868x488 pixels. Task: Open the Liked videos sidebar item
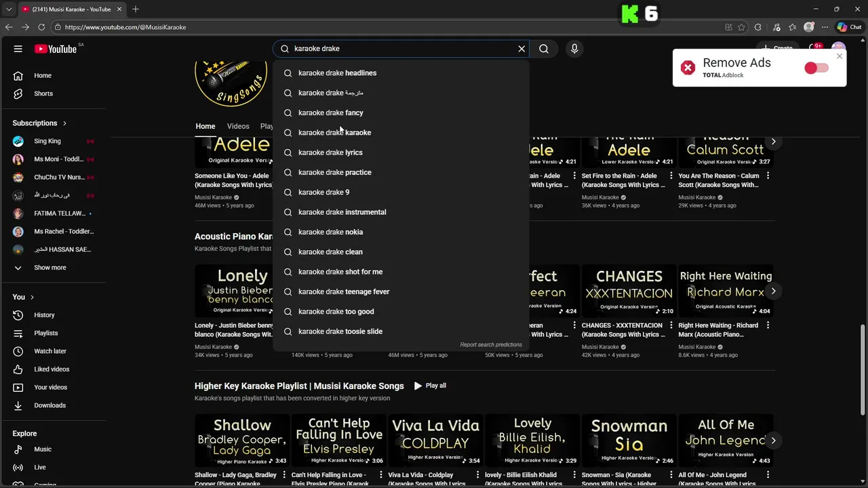pyautogui.click(x=53, y=369)
